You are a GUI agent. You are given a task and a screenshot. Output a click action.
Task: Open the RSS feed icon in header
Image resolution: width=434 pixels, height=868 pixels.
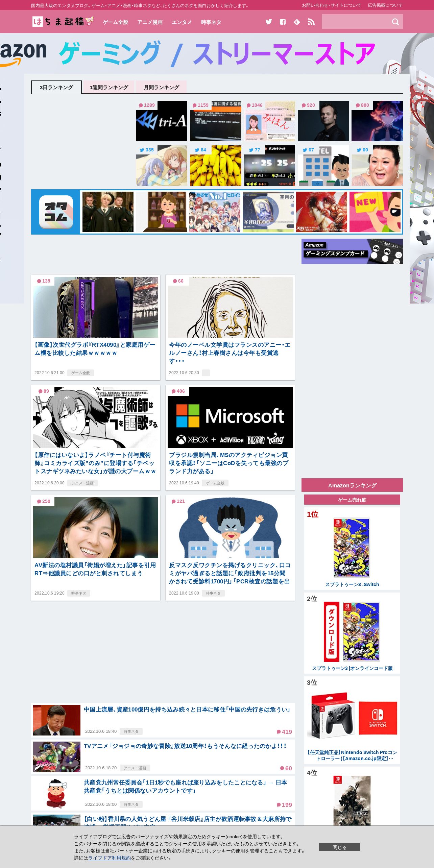click(311, 22)
